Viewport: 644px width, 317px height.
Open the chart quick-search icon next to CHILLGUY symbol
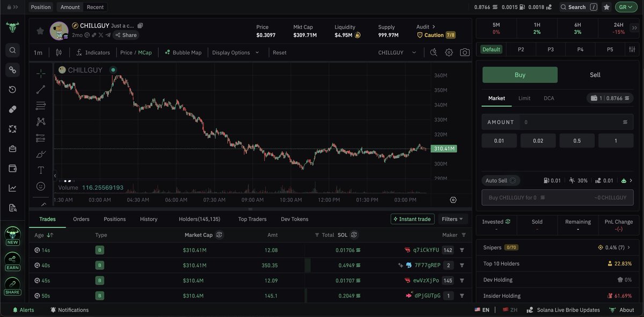434,53
